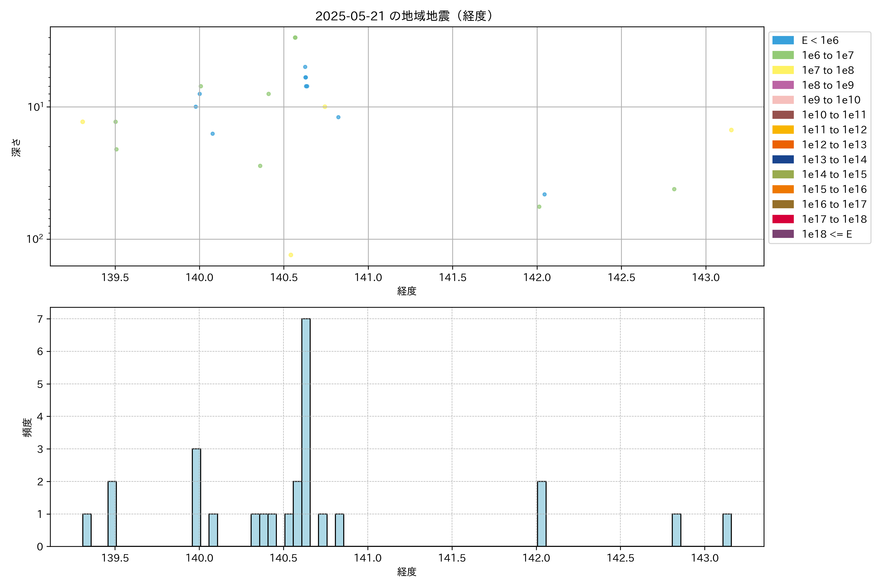882x588 pixels.
Task: Click the red 1e17 to 1e18 swatch
Action: 783,219
